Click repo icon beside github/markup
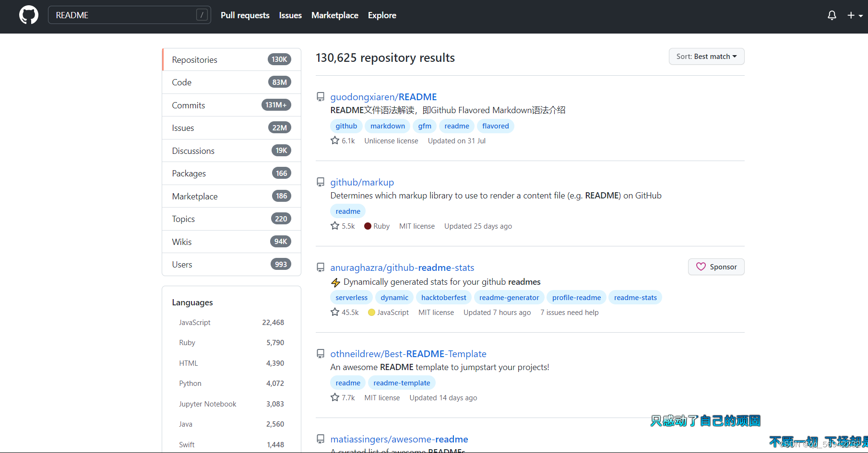The width and height of the screenshot is (868, 453). click(321, 182)
